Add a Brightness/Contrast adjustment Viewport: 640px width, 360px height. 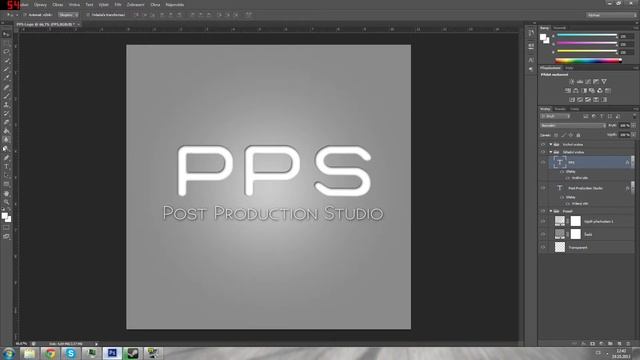(x=571, y=82)
